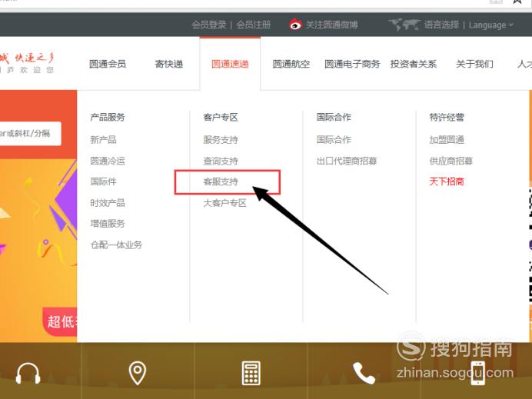
Task: Select the 圆通速递 nav tab
Action: pyautogui.click(x=230, y=64)
